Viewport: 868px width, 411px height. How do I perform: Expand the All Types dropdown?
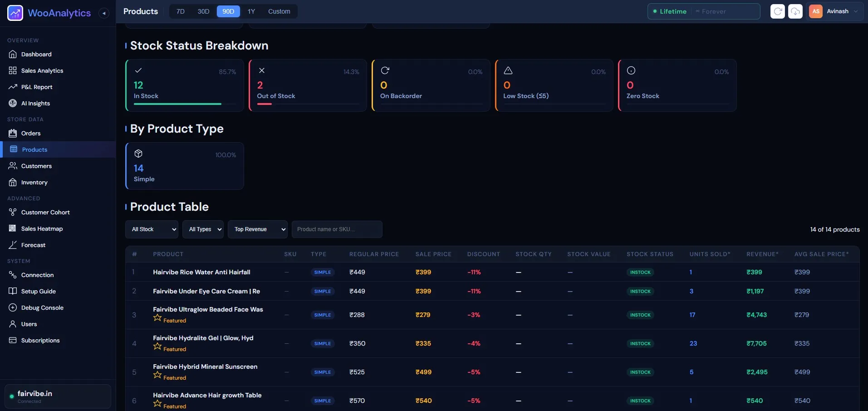pyautogui.click(x=203, y=229)
